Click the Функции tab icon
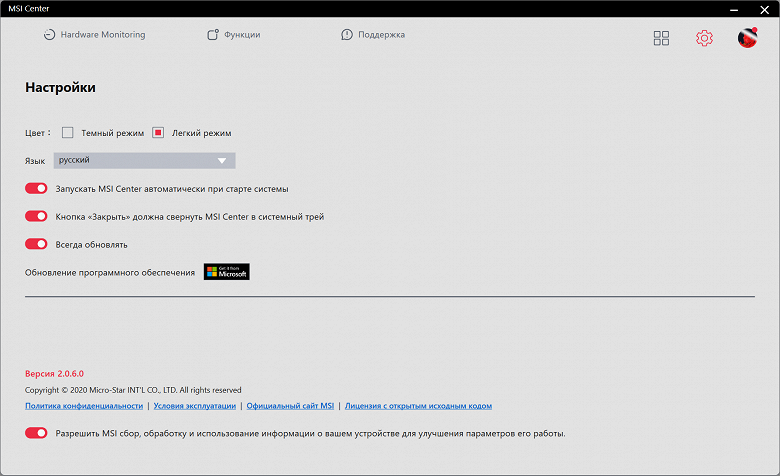The height and width of the screenshot is (476, 780). (213, 35)
